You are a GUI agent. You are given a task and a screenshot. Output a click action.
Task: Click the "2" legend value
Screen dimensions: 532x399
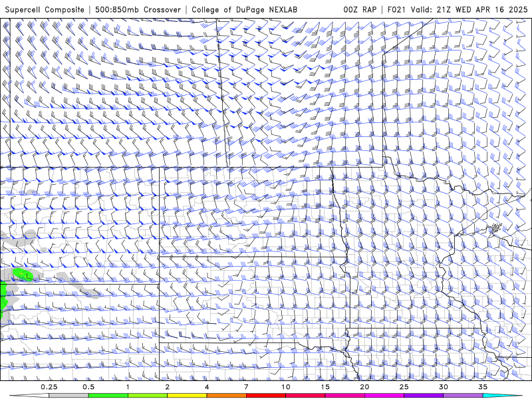click(168, 387)
